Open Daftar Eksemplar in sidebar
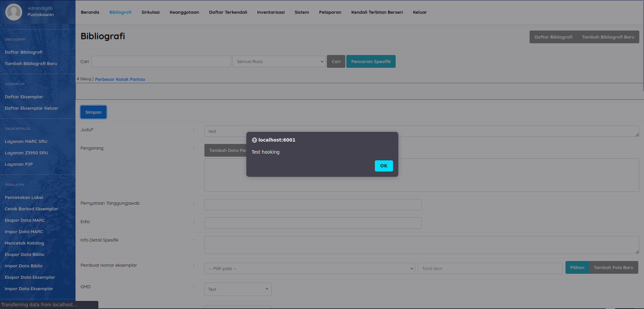This screenshot has width=644, height=309. click(x=24, y=97)
